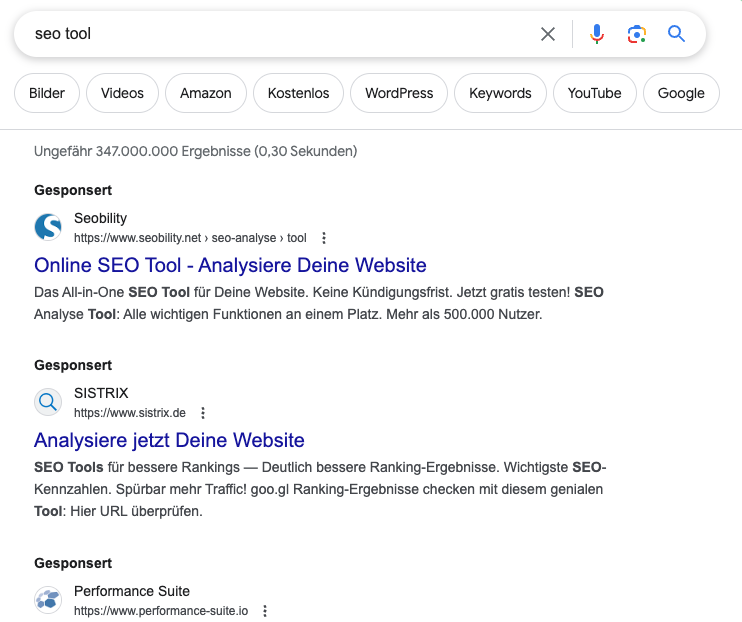Click the https://www.performance-suite.io URL

pyautogui.click(x=161, y=611)
